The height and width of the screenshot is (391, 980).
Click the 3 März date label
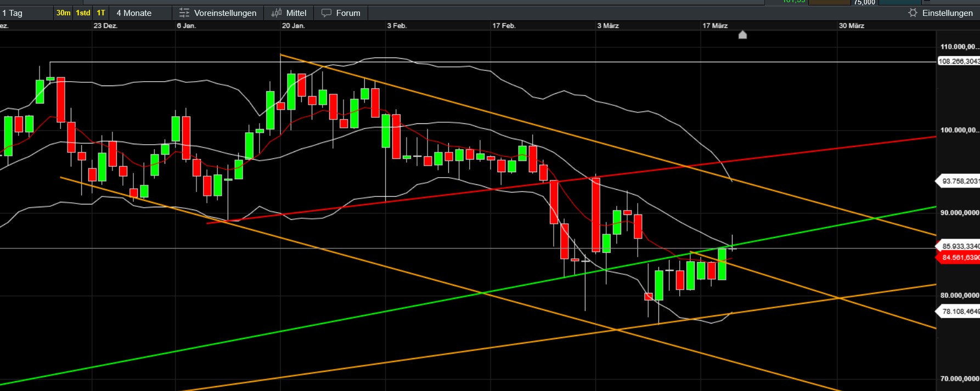tap(608, 26)
